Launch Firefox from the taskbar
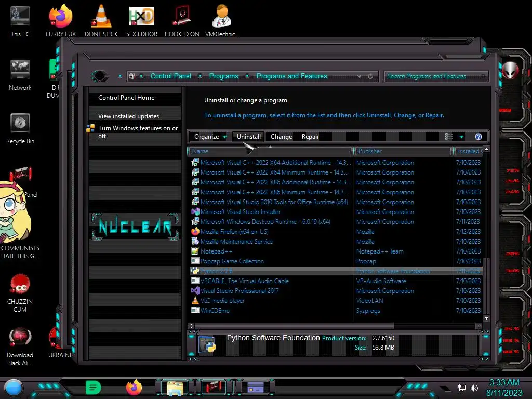 click(134, 388)
